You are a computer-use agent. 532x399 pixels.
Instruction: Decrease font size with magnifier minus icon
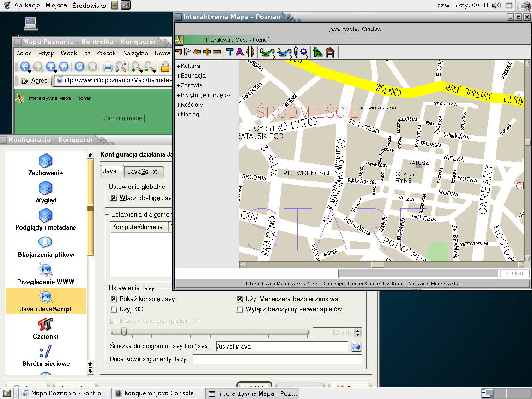tap(150, 66)
